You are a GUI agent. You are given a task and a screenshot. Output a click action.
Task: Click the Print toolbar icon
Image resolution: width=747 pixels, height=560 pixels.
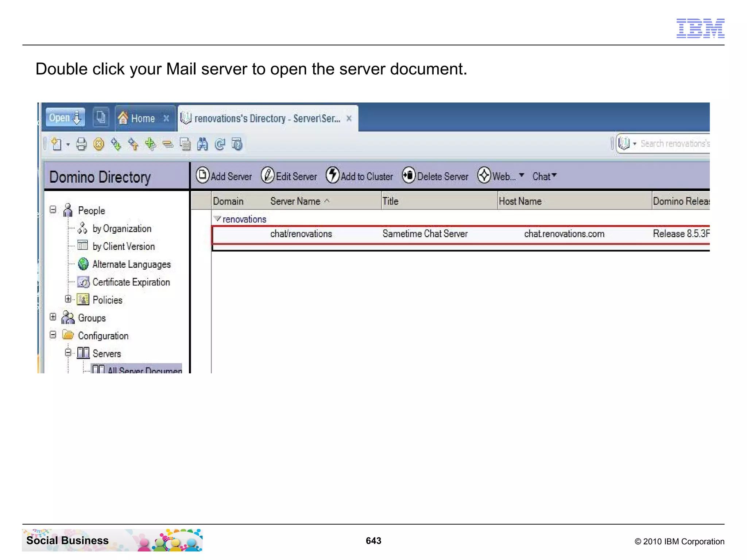pos(81,144)
